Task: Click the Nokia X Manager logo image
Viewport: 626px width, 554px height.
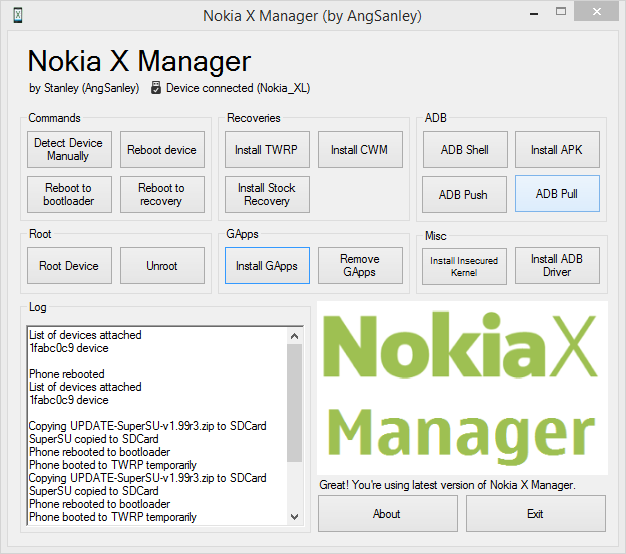Action: click(x=462, y=388)
